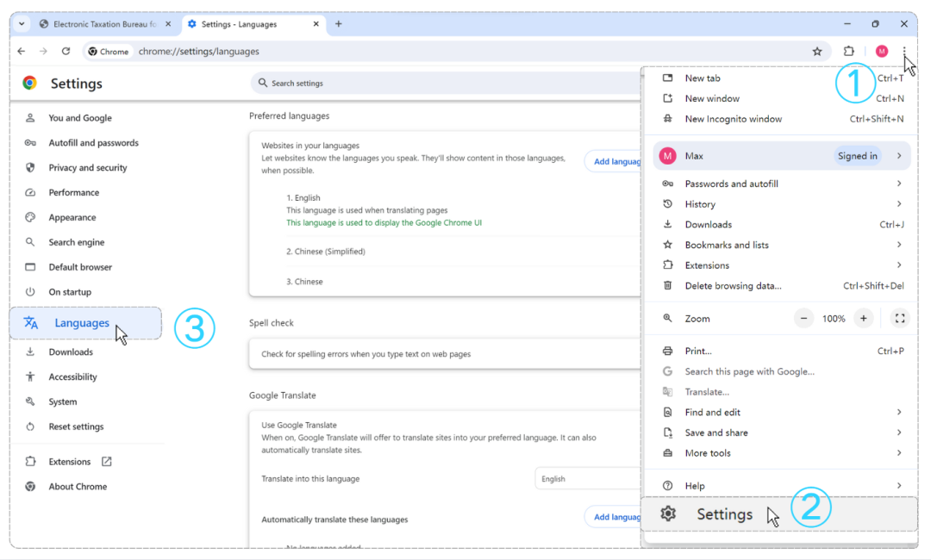The width and height of the screenshot is (931, 560).
Task: Expand Bookmarks and lists submenu
Action: coord(781,245)
